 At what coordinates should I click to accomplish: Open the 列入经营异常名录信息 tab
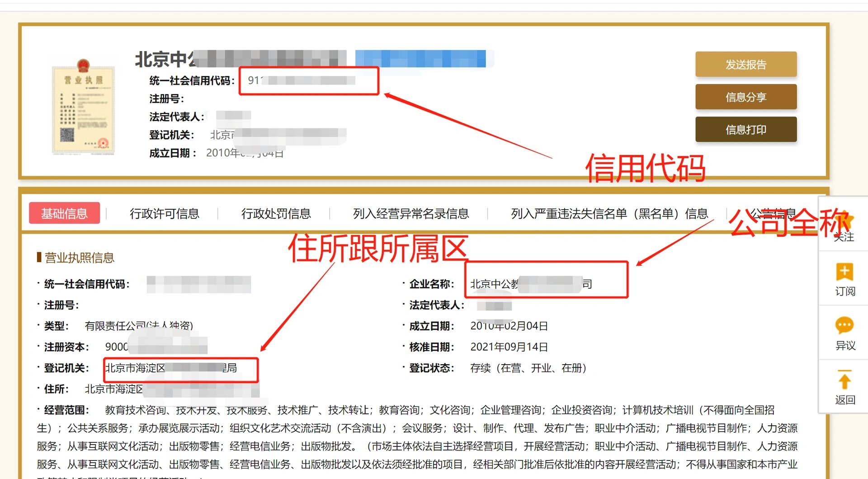[x=411, y=213]
